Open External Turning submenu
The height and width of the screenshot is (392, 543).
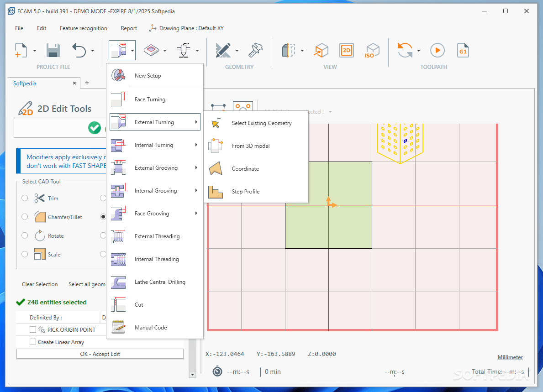point(155,122)
